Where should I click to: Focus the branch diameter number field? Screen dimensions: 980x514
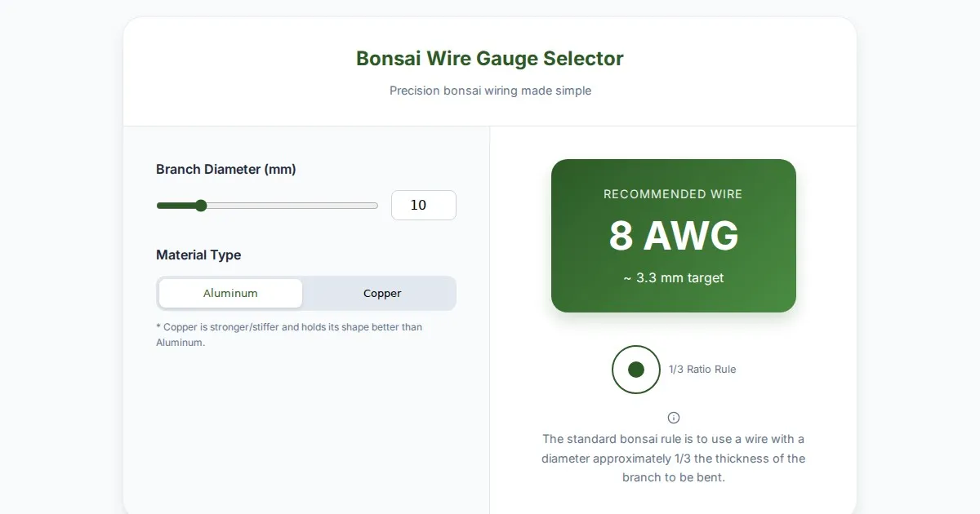[423, 206]
